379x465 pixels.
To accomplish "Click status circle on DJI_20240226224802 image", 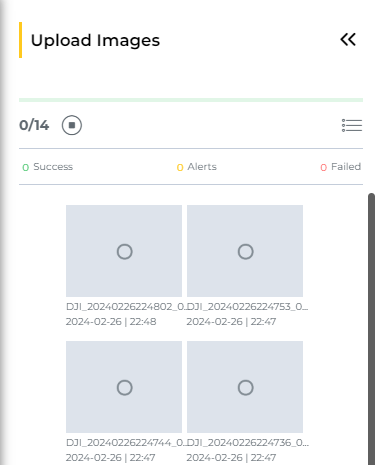I will pos(125,252).
